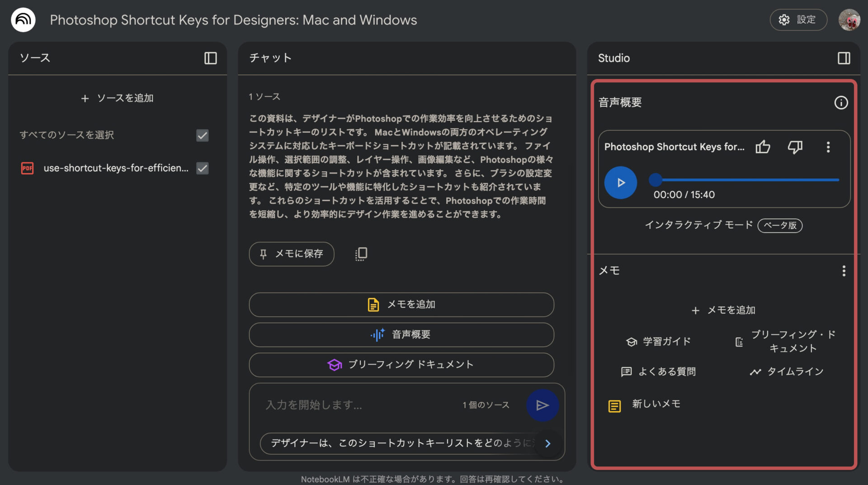Open the 設定 settings button
Viewport: 868px width, 485px height.
pyautogui.click(x=798, y=20)
